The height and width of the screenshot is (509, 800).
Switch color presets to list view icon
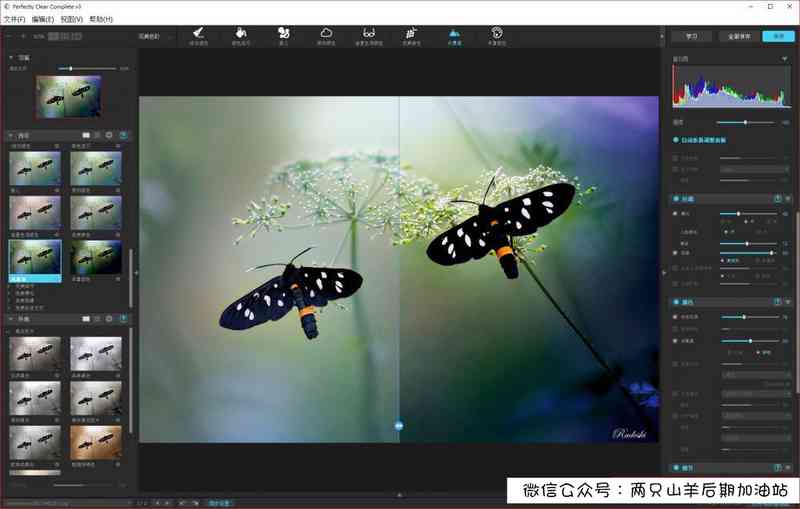click(x=97, y=135)
